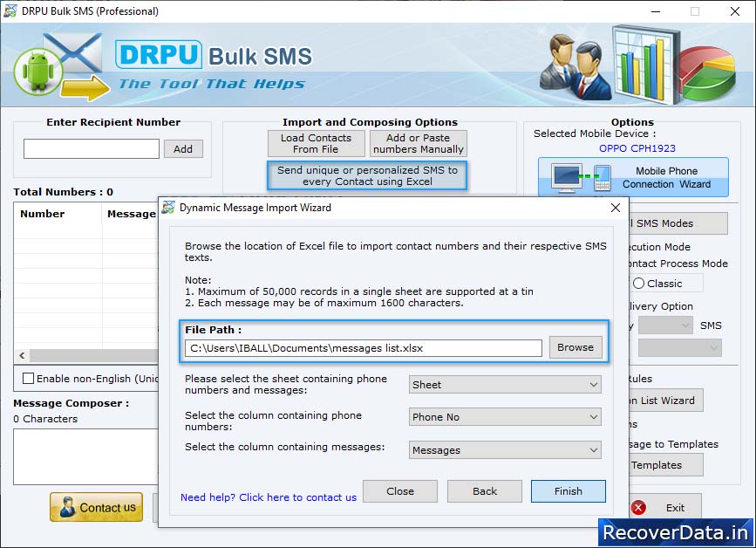Click Send unique or personalized SMS using Excel
756x548 pixels.
(367, 175)
